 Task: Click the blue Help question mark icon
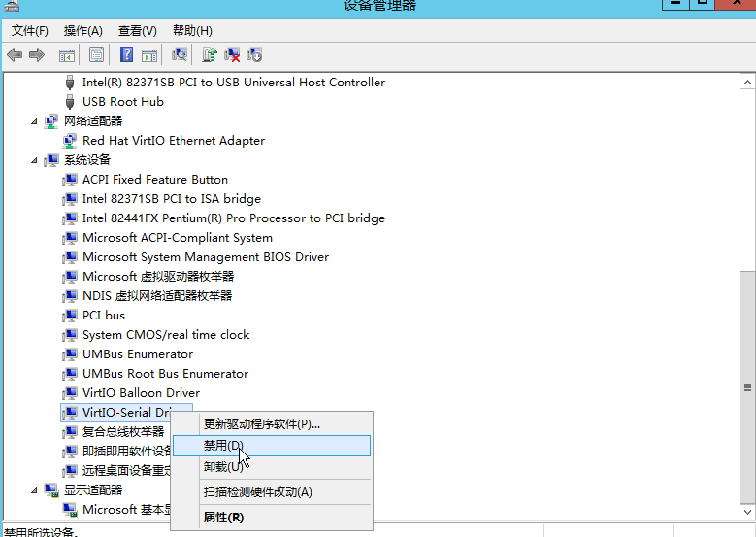126,55
